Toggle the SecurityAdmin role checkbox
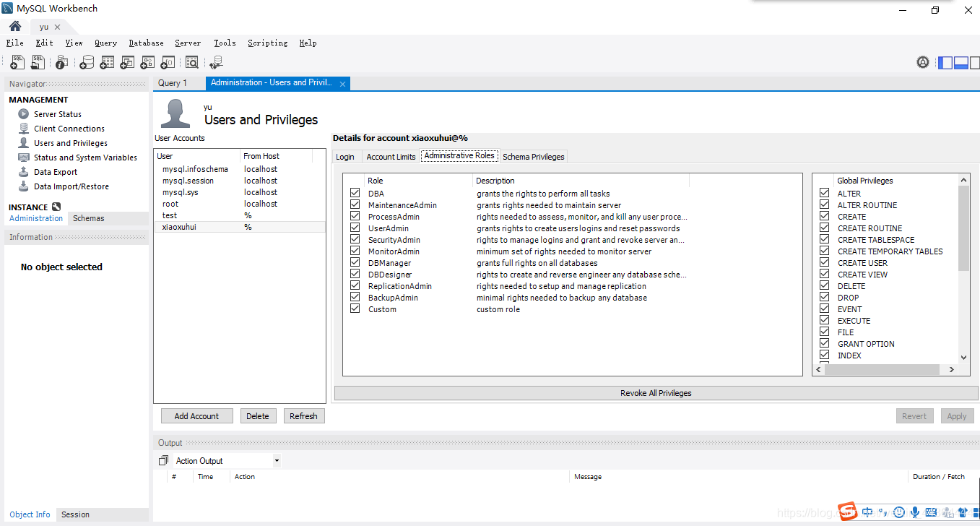This screenshot has width=980, height=526. [x=355, y=239]
